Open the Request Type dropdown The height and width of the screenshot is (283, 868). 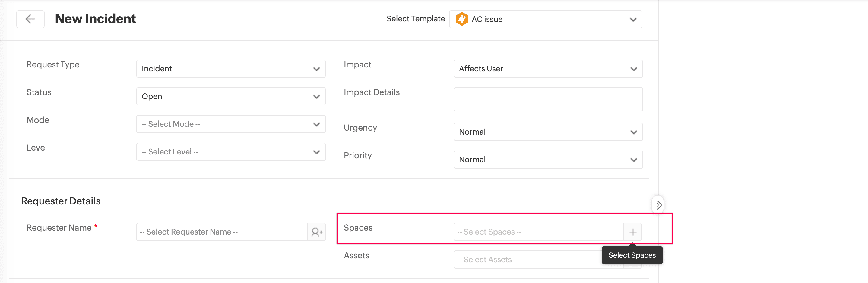[x=230, y=69]
